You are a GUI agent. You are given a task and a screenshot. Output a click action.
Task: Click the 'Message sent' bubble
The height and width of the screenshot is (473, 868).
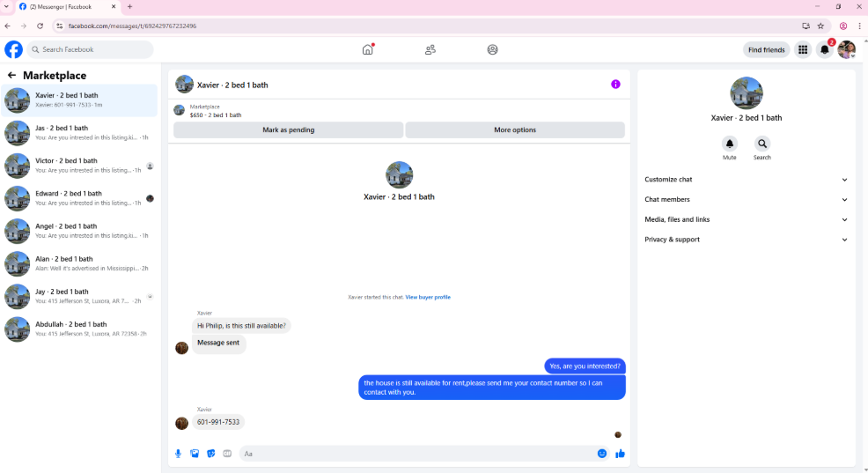(x=218, y=343)
